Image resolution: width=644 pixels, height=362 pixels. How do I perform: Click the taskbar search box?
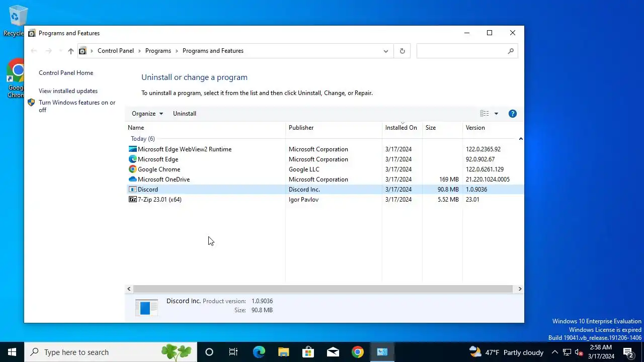point(111,352)
